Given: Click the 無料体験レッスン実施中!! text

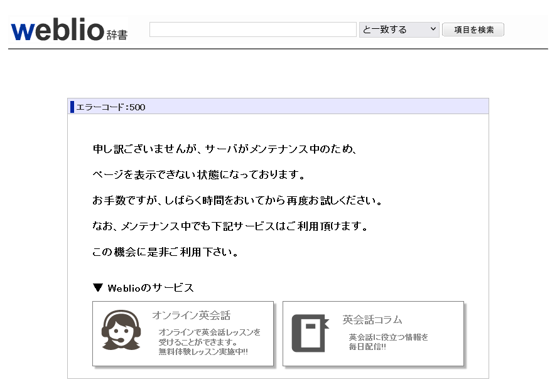Looking at the screenshot, I should click(x=203, y=352).
